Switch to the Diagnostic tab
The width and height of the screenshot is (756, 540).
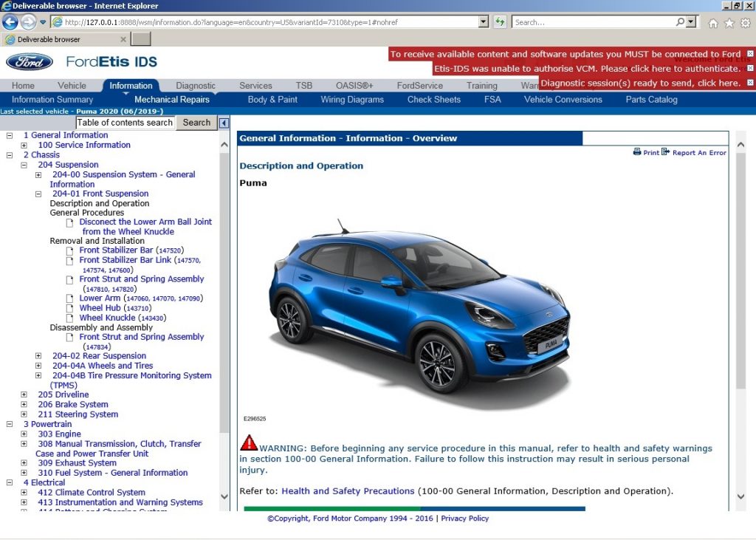coord(195,85)
